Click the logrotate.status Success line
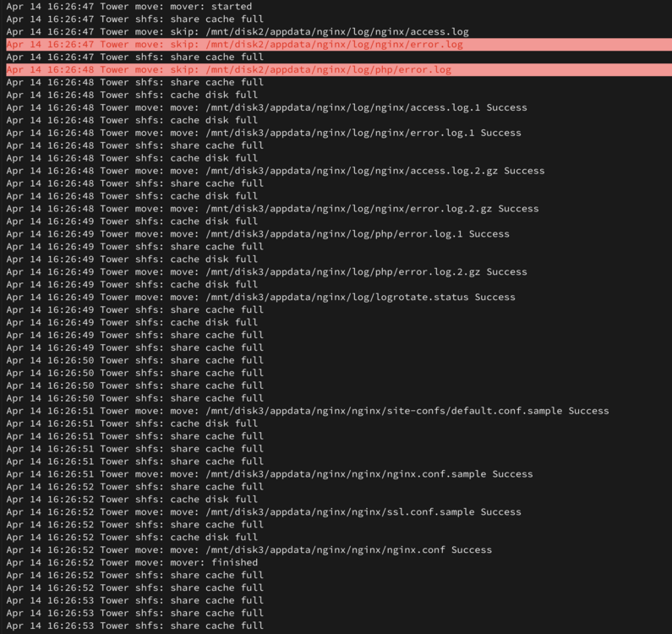Viewport: 672px width, 634px height. pos(260,297)
